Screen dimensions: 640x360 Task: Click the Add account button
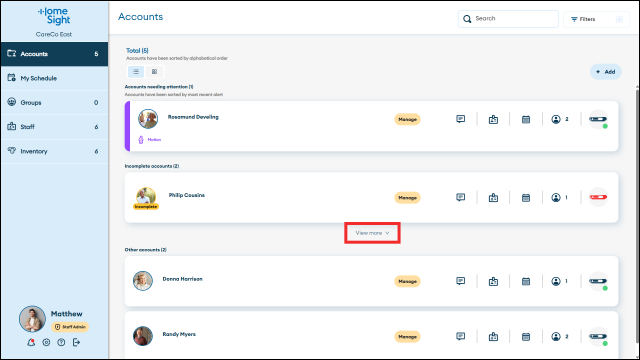click(x=606, y=72)
